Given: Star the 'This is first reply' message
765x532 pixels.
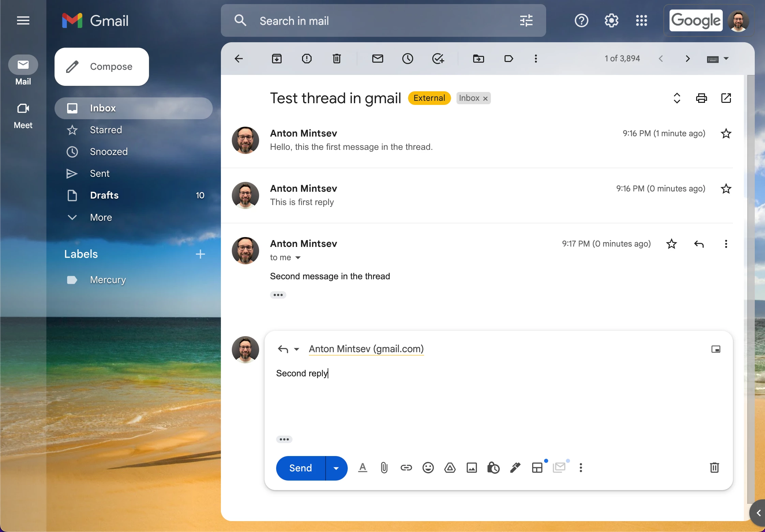Looking at the screenshot, I should tap(726, 189).
